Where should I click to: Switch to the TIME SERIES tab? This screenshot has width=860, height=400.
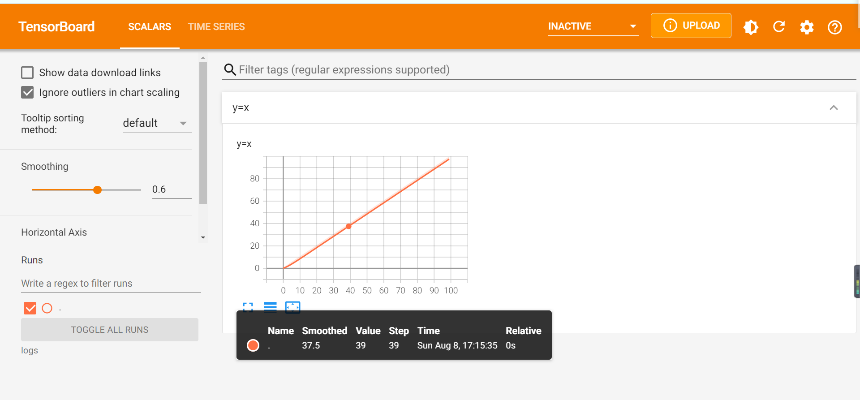(216, 27)
